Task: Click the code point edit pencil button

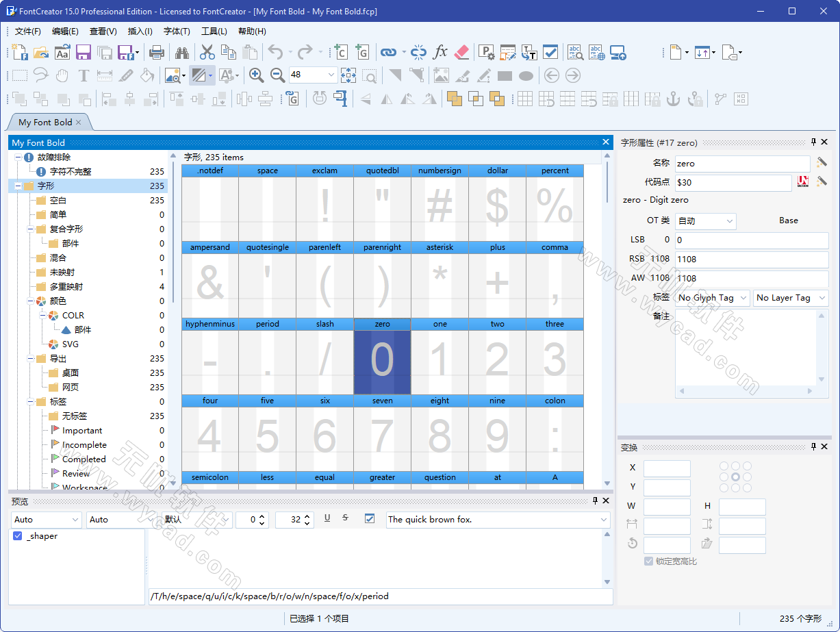Action: [822, 181]
